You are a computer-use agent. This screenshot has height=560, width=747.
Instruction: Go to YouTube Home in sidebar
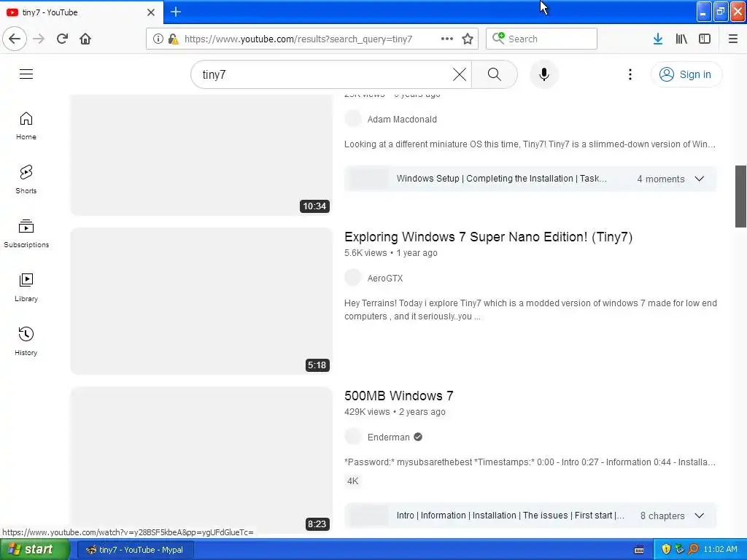click(26, 125)
